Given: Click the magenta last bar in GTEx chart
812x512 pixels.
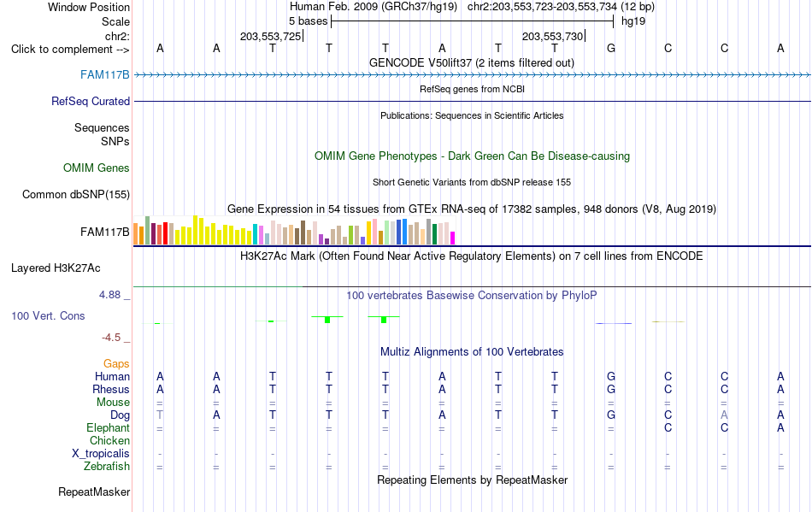Looking at the screenshot, I should (x=453, y=238).
